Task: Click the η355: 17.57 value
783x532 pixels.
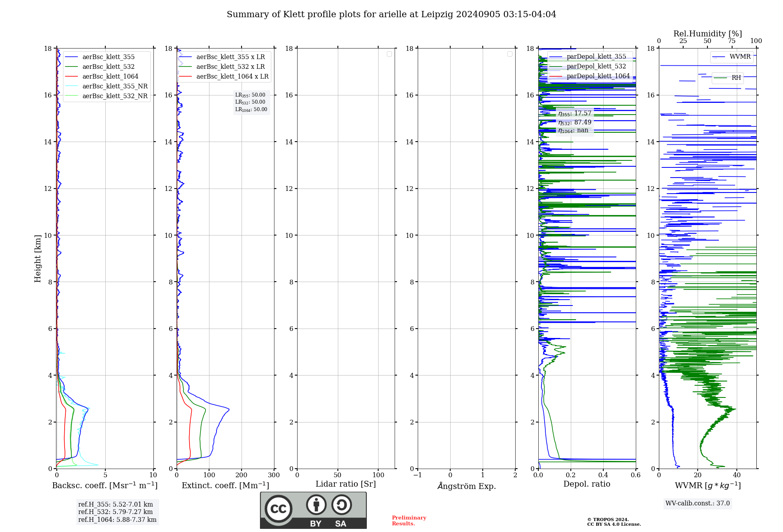Action: pos(575,113)
